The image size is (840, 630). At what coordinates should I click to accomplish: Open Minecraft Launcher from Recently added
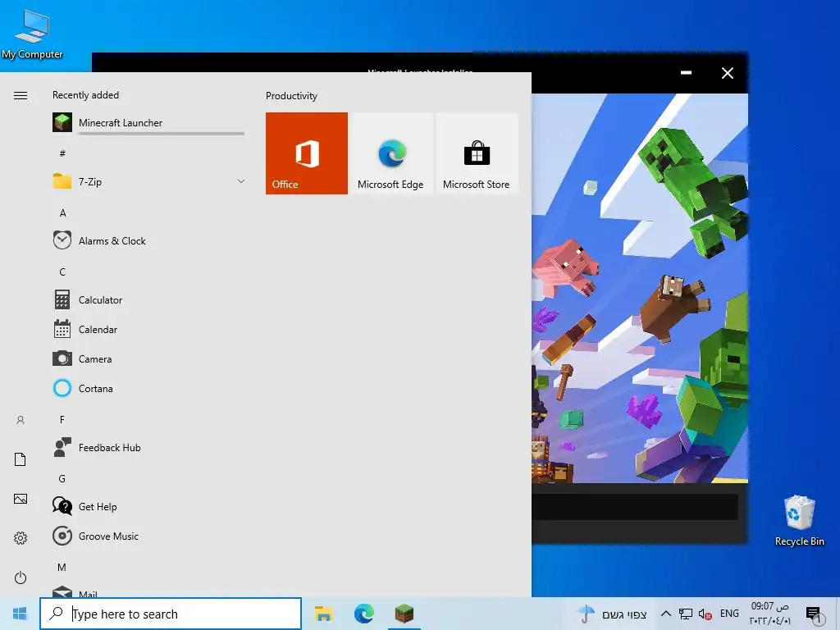click(148, 123)
